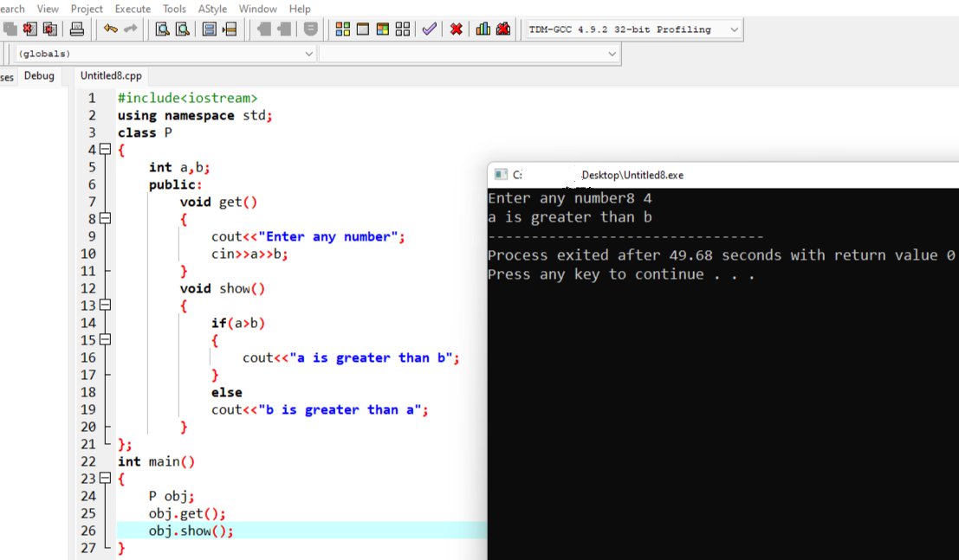
Task: Click the 'int main()' line
Action: 156,461
